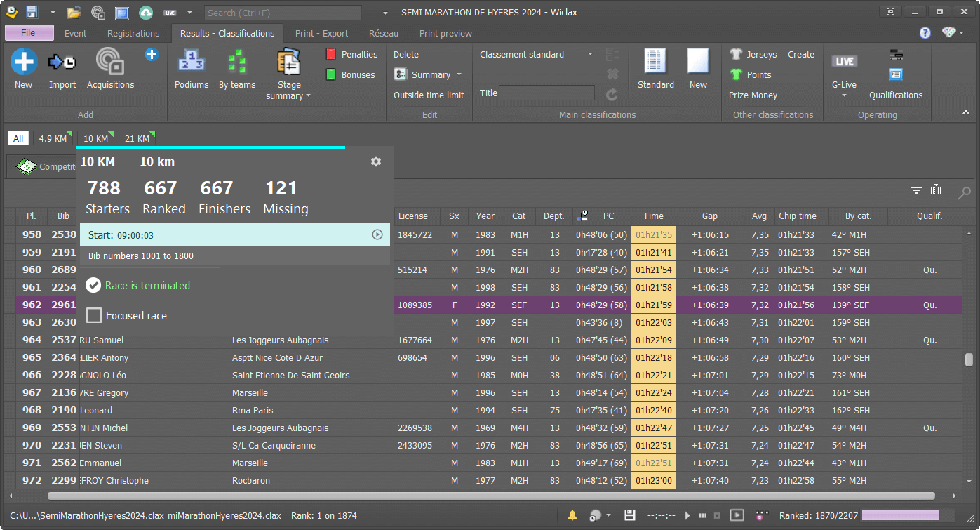
Task: Click the Outside time limit button
Action: click(429, 95)
